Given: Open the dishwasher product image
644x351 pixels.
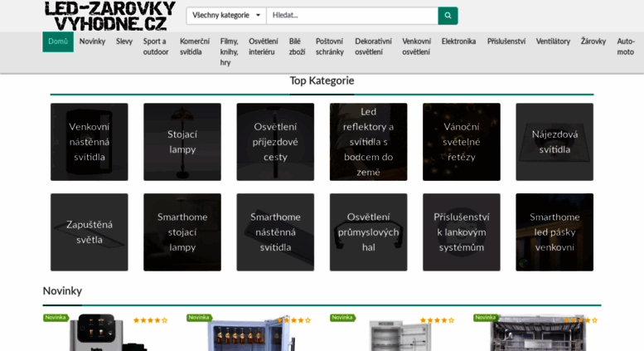Looking at the screenshot, I should [538, 334].
